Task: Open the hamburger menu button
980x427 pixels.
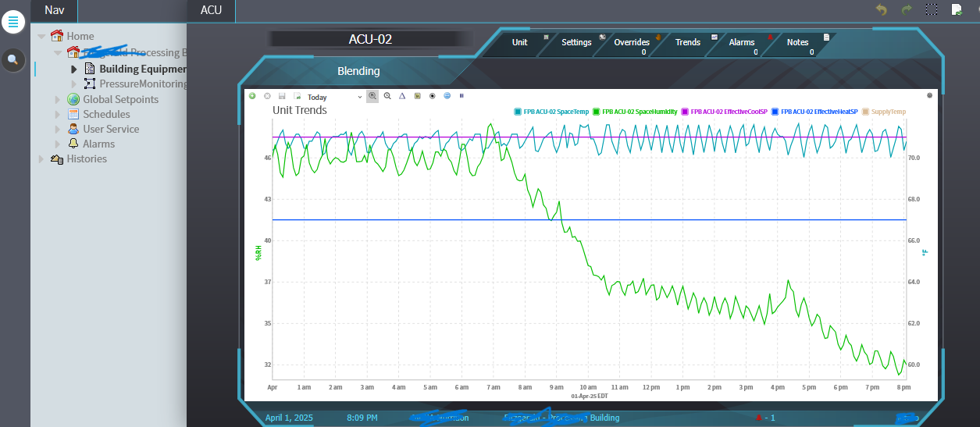Action: tap(13, 22)
